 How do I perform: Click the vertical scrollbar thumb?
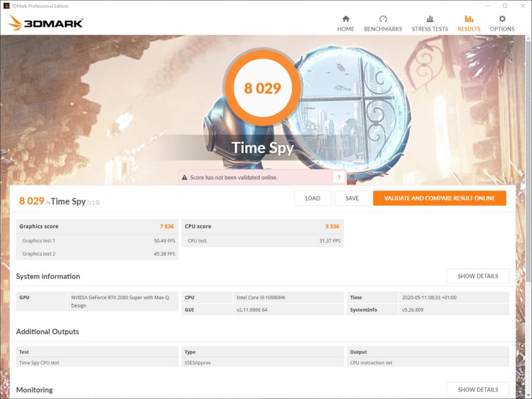point(528,161)
